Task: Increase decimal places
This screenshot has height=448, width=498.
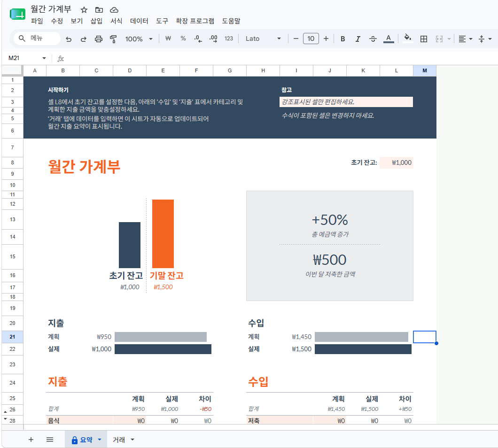Action: pos(213,39)
